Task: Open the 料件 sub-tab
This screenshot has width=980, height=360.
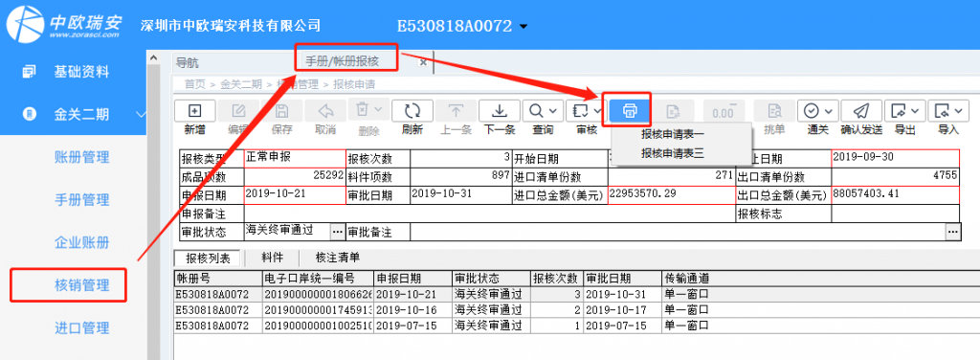Action: point(272,258)
